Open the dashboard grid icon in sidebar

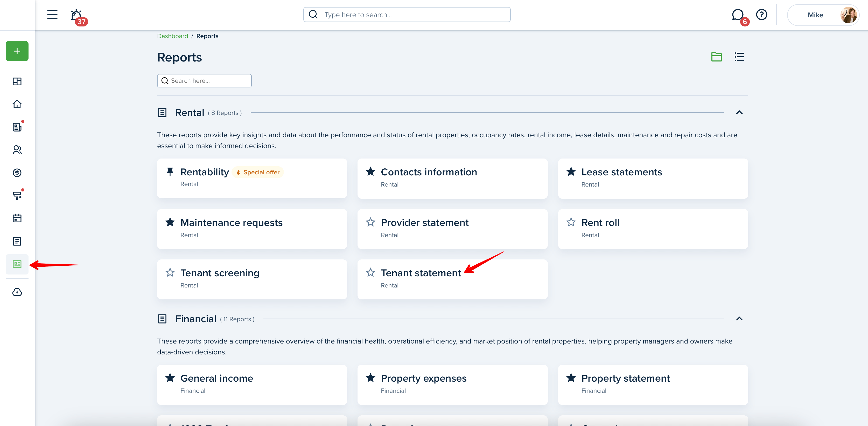coord(17,81)
